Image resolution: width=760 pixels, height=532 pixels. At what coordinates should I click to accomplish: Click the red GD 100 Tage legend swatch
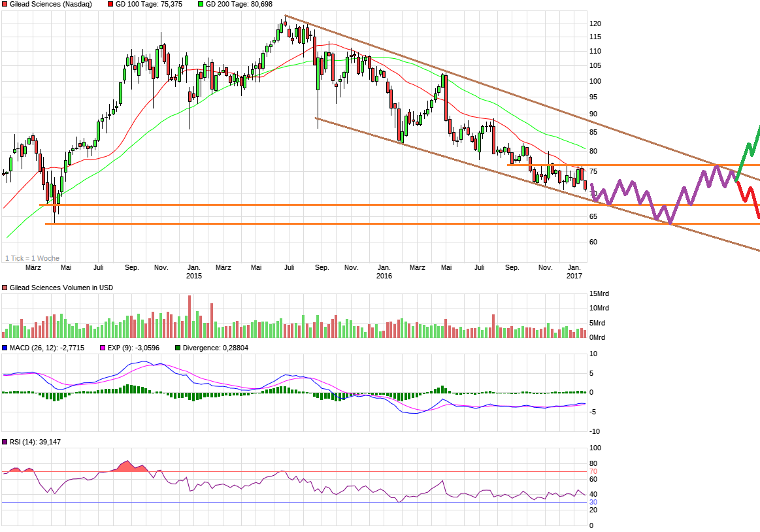(110, 5)
